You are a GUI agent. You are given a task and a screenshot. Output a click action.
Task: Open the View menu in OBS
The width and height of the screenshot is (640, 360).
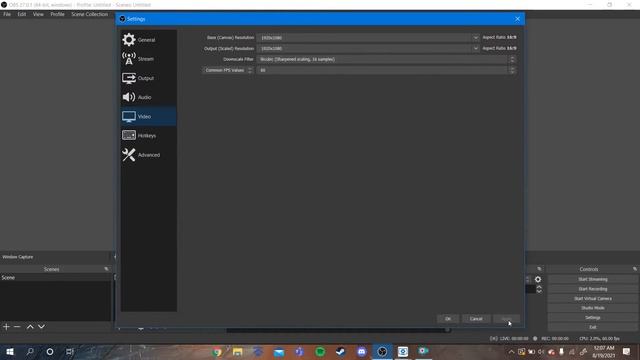pyautogui.click(x=38, y=14)
